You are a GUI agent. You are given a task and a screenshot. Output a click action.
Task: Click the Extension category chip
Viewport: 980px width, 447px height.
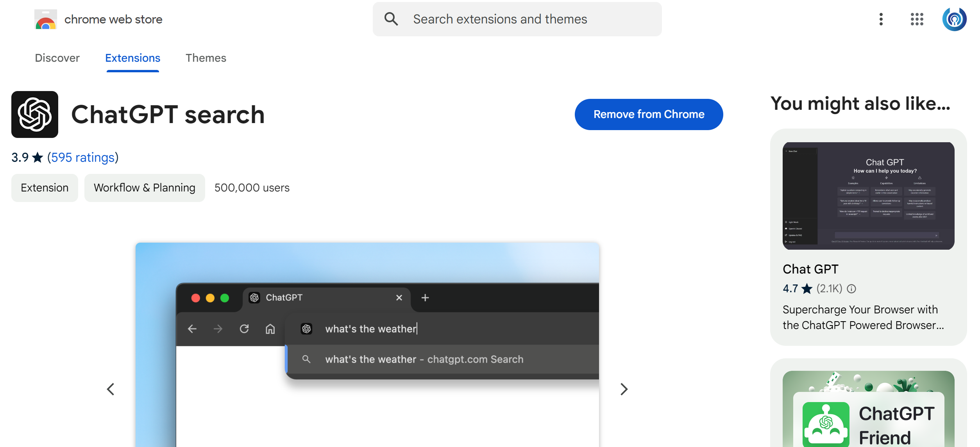pos(45,188)
